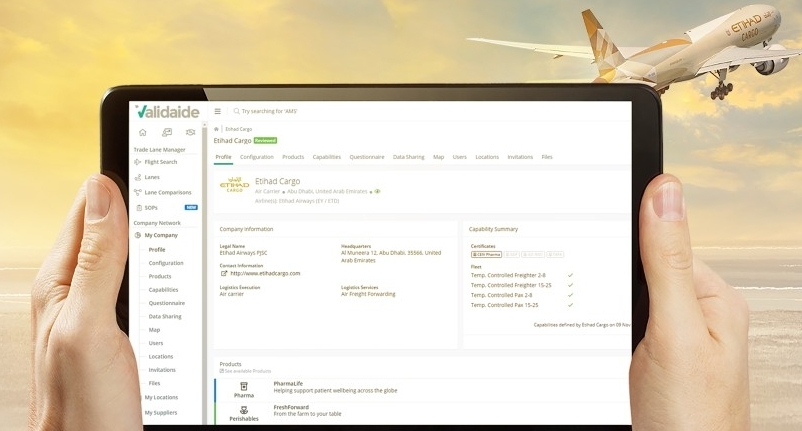This screenshot has width=802, height=431.
Task: Click the My Company globe icon
Action: (138, 235)
